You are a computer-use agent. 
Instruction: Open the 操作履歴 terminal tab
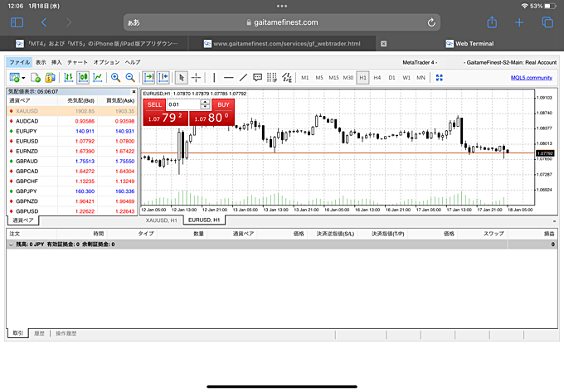tap(66, 333)
